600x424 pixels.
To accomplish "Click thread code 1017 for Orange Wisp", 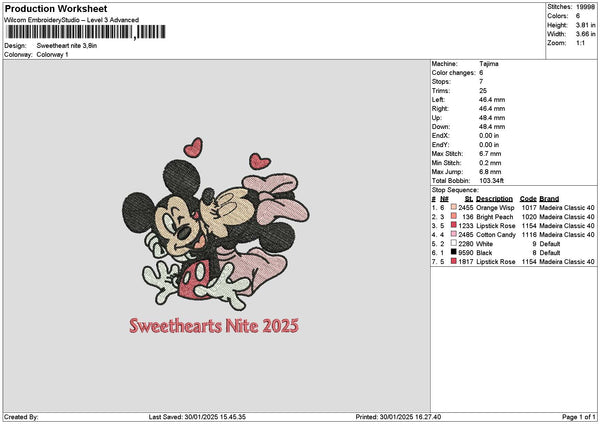I will [529, 208].
